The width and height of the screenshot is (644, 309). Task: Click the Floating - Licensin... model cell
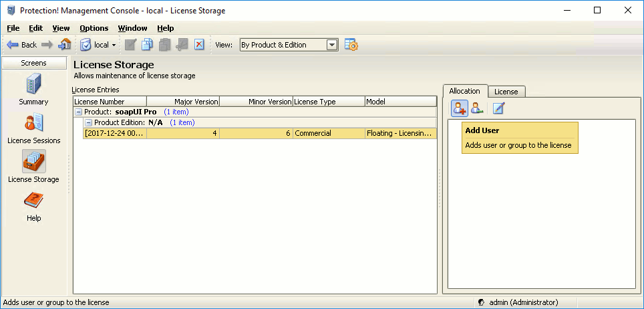[x=400, y=133]
